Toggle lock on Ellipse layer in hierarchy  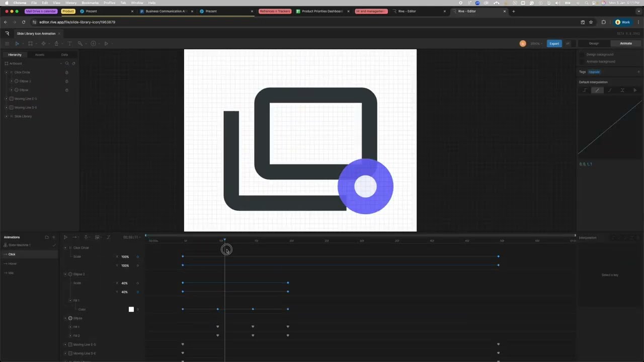[66, 90]
